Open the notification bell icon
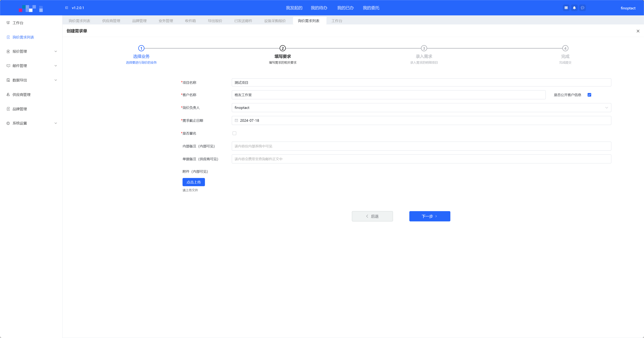The image size is (644, 338). 574,8
